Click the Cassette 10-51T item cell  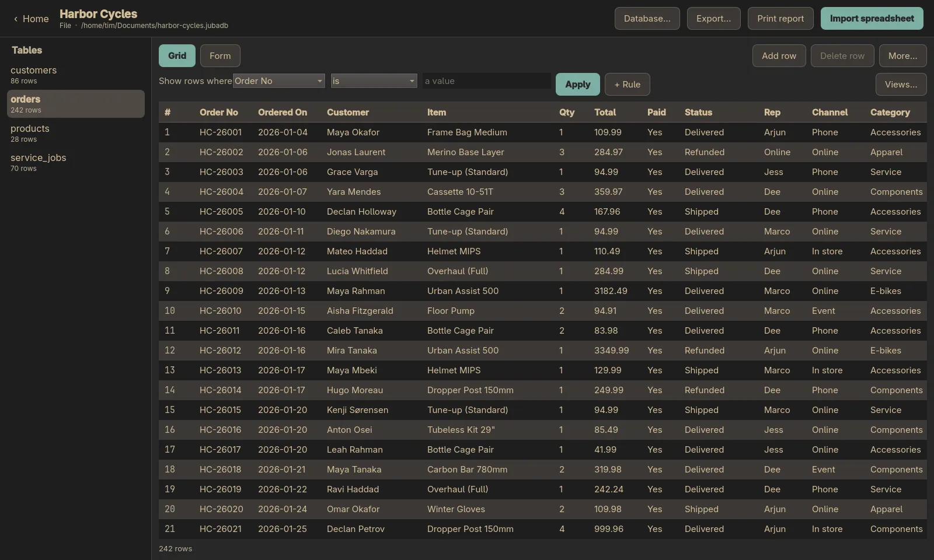pyautogui.click(x=460, y=192)
